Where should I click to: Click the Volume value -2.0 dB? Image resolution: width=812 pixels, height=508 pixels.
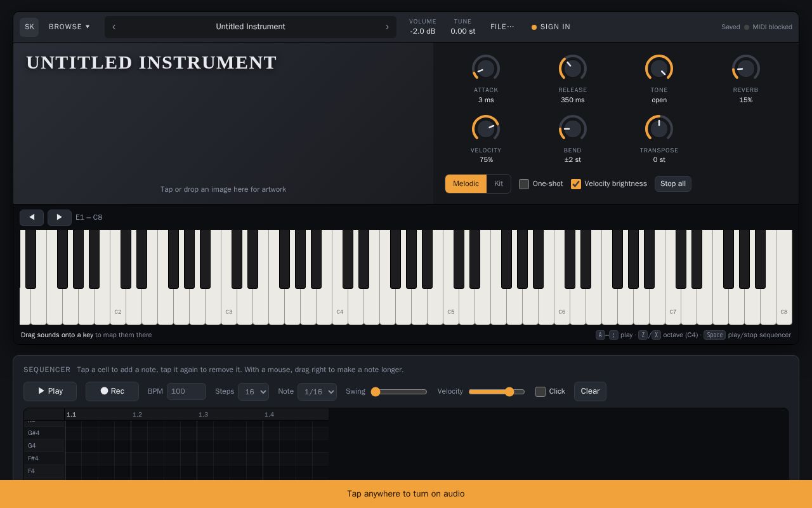click(422, 31)
